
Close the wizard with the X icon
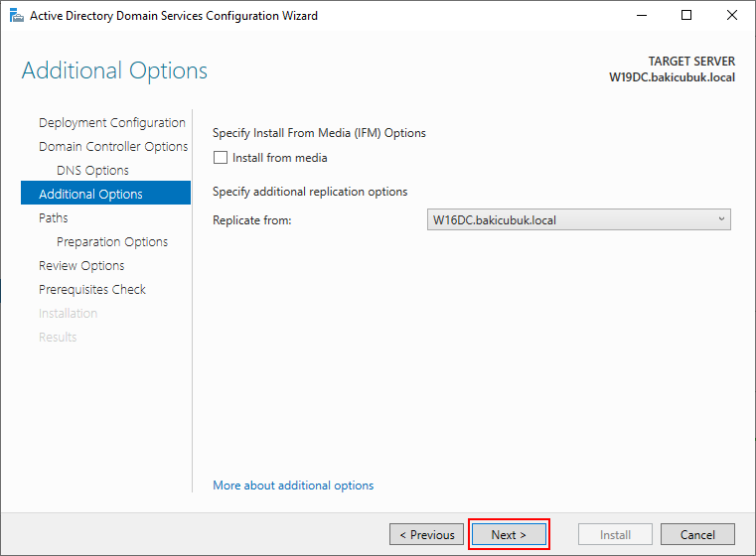[731, 16]
